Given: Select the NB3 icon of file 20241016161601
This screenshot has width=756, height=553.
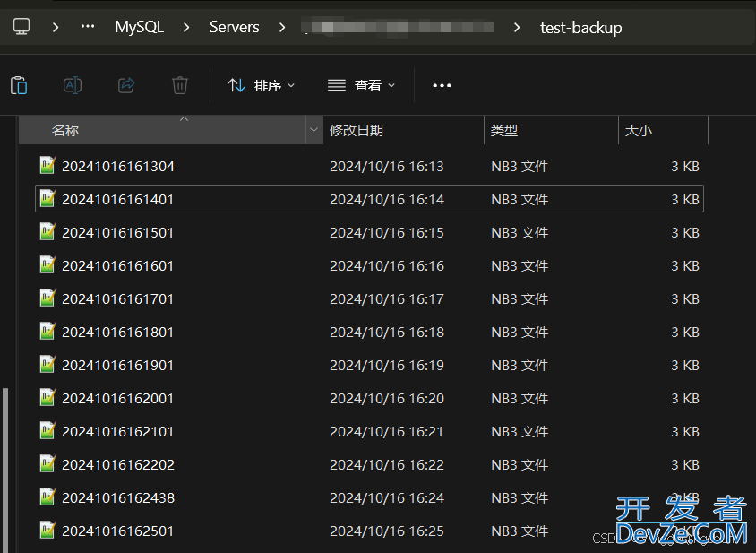Looking at the screenshot, I should point(47,265).
